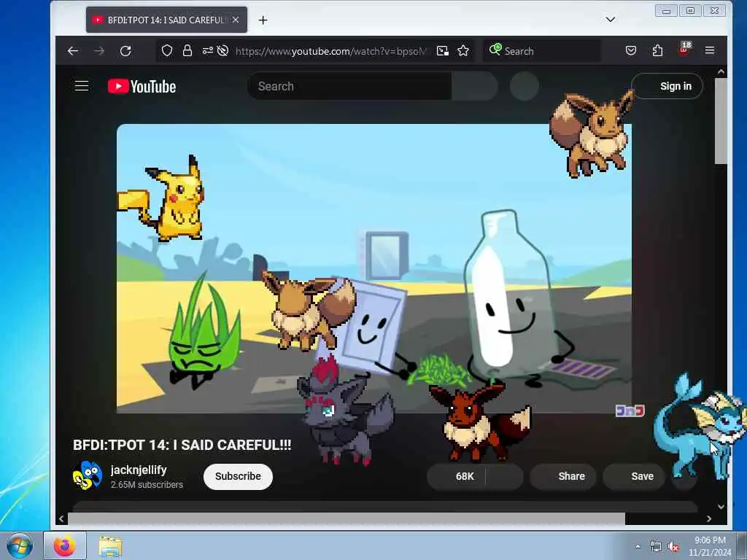
Task: Click the horizontal scrollbar right arrow
Action: click(x=709, y=518)
